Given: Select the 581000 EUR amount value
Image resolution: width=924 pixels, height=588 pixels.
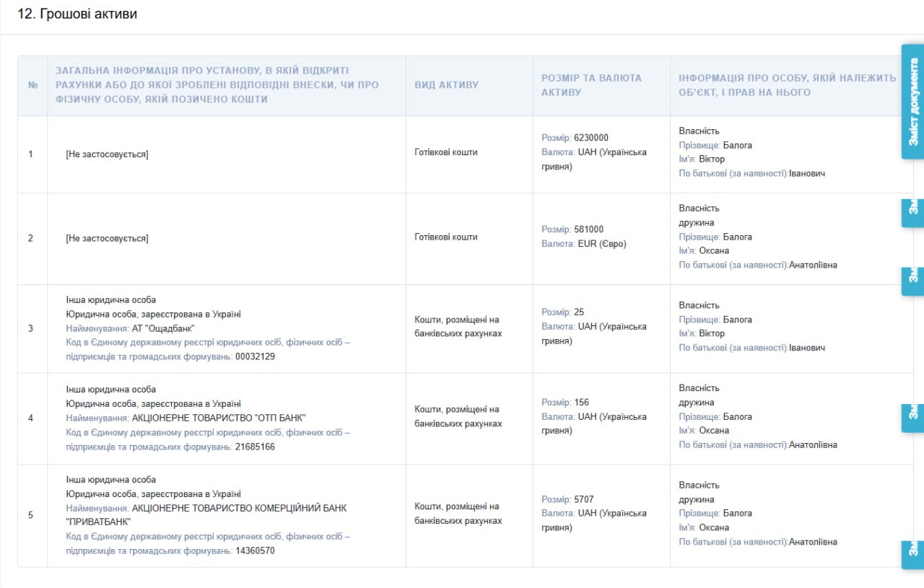Looking at the screenshot, I should point(588,229).
